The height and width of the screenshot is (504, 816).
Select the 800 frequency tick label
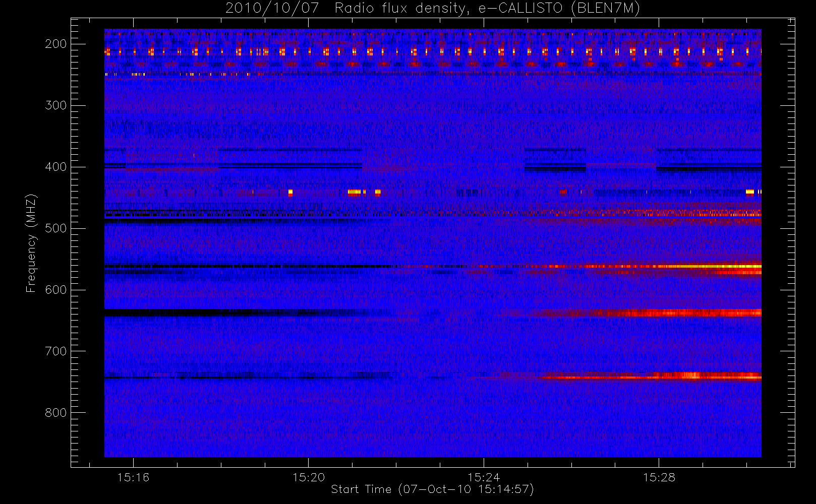pos(56,413)
